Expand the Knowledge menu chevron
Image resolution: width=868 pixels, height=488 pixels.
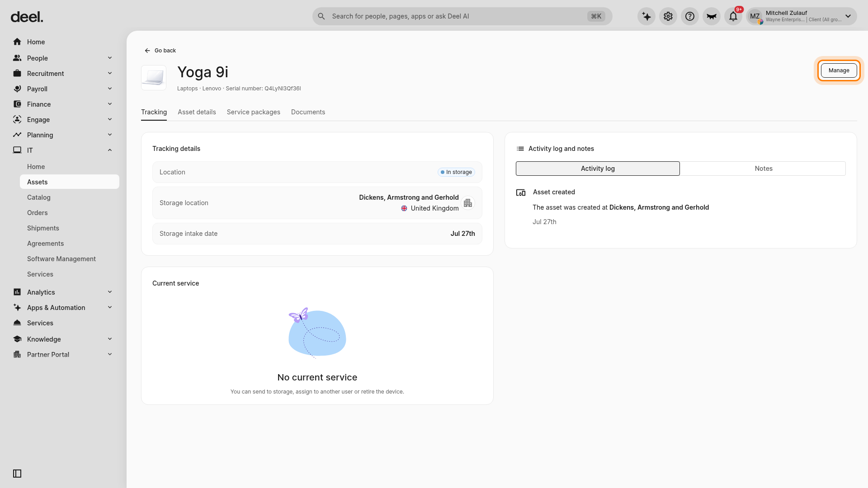click(x=110, y=339)
